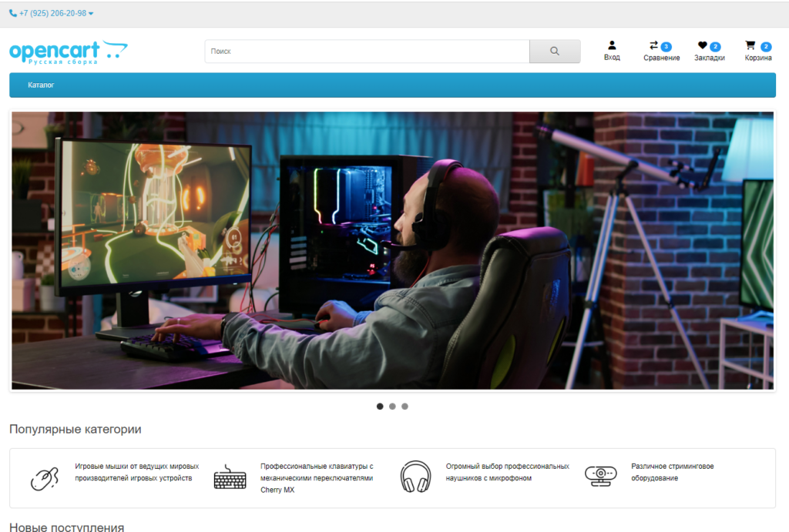Open the gaming mice category text link

click(136, 472)
